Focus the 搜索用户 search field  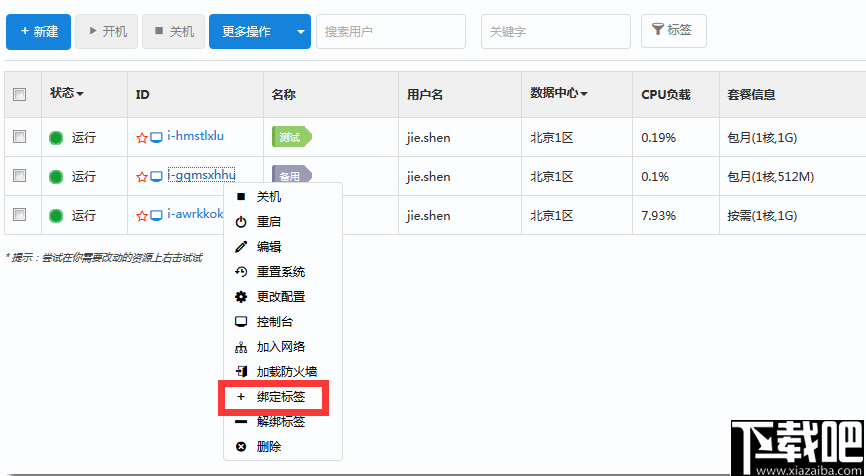(390, 32)
